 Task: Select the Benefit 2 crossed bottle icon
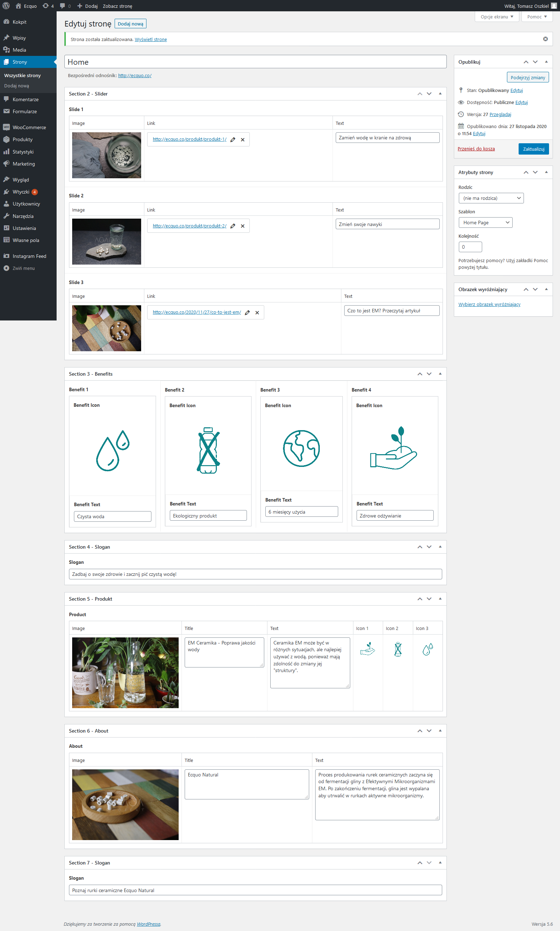pyautogui.click(x=208, y=450)
